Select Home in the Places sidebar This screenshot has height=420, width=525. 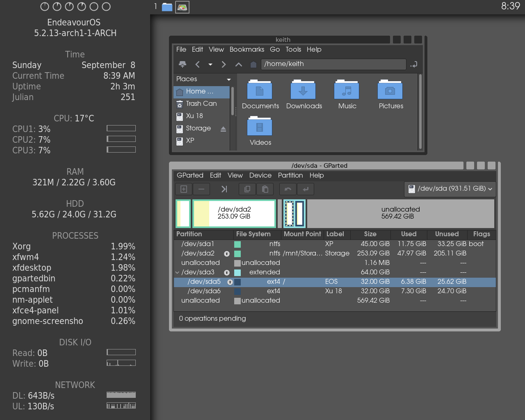point(201,91)
